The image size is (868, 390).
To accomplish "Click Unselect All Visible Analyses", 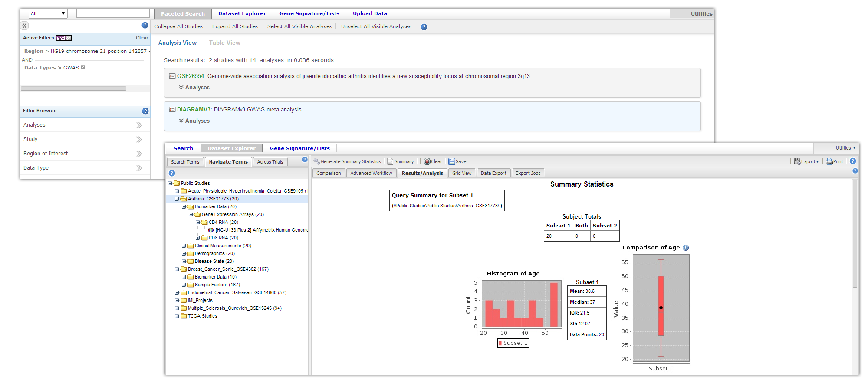I will tap(376, 26).
